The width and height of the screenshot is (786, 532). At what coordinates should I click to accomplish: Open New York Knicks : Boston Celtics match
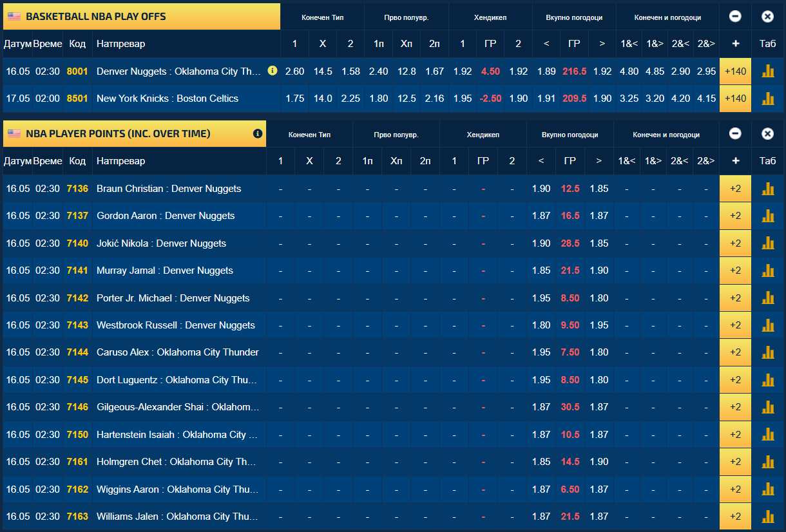tap(168, 99)
